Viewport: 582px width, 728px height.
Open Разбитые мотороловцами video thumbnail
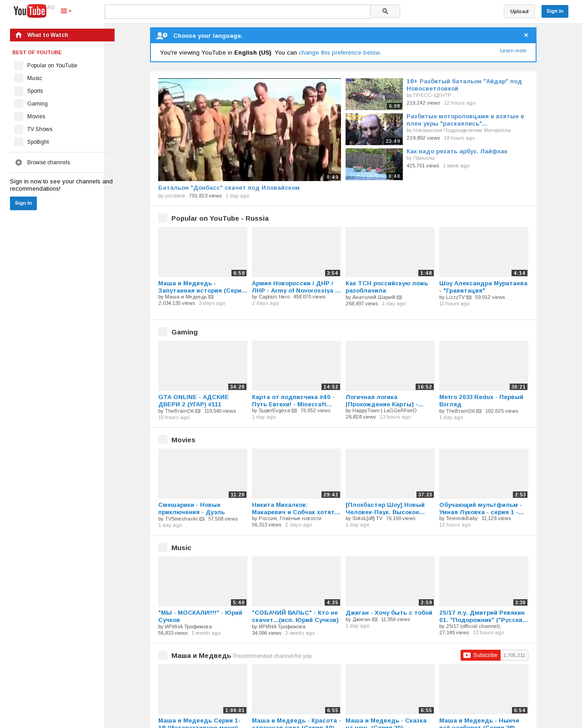[374, 129]
